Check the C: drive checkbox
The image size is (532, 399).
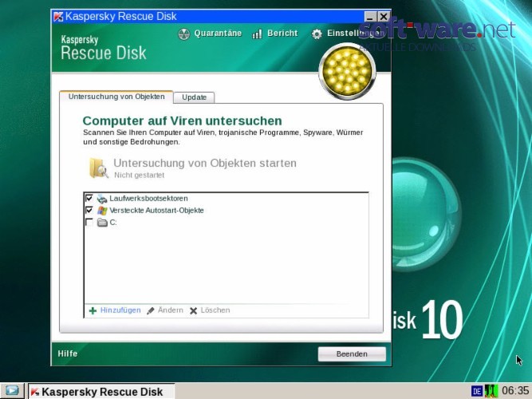89,223
